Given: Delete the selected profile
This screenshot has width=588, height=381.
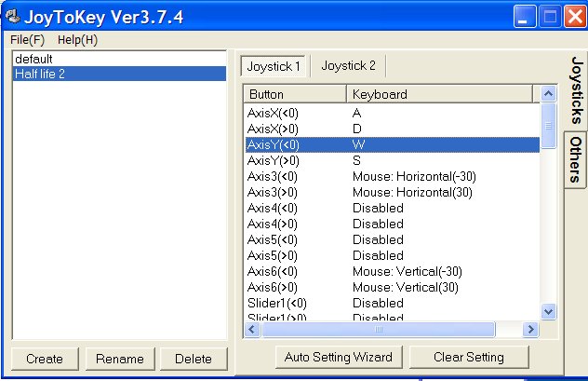Looking at the screenshot, I should click(194, 359).
